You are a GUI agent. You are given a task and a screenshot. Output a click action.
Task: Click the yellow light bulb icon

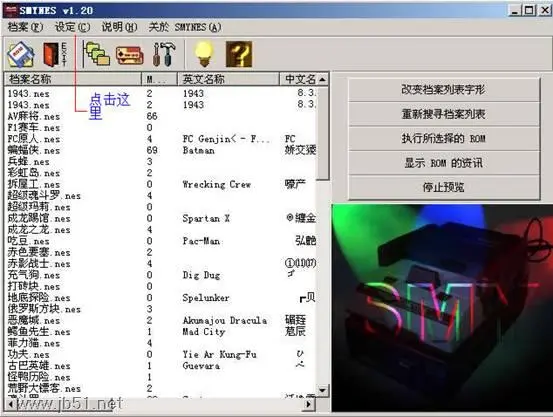(204, 54)
